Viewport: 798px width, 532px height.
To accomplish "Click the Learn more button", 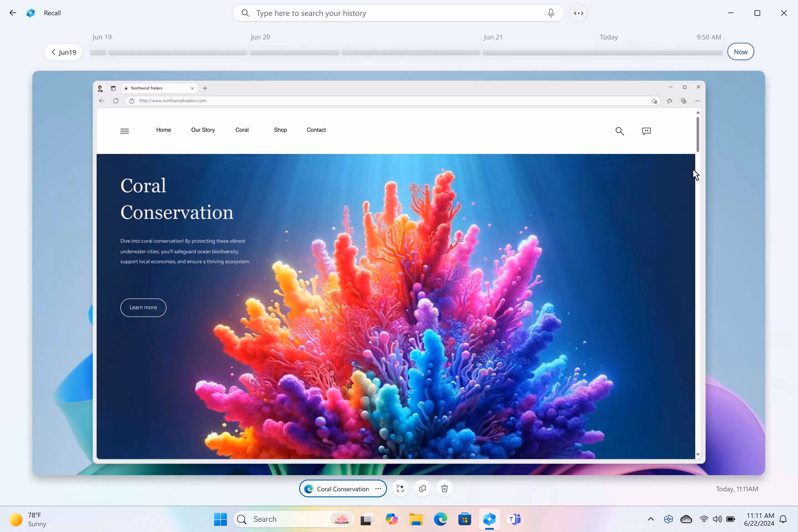I will 143,307.
